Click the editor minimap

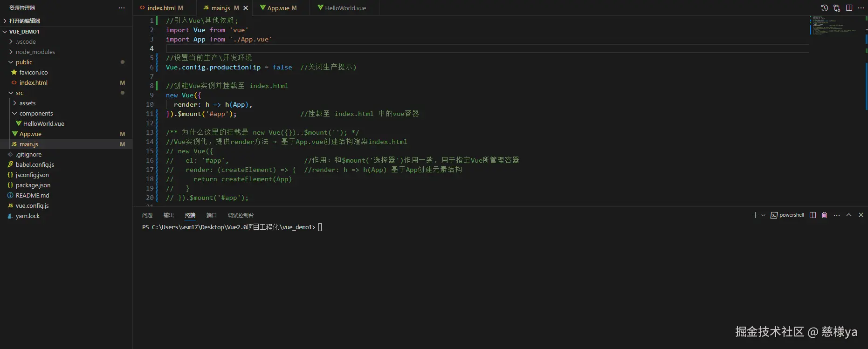coord(837,25)
